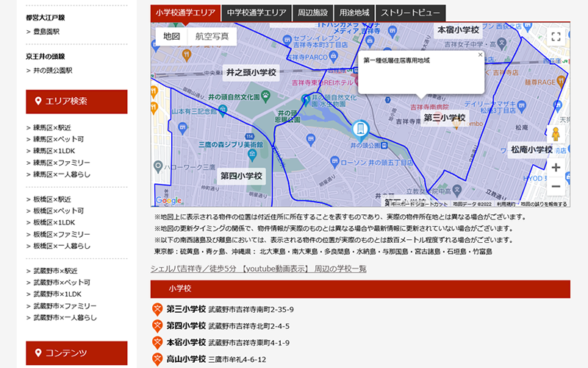This screenshot has height=368, width=588.
Task: Close the map info popup
Action: click(480, 54)
